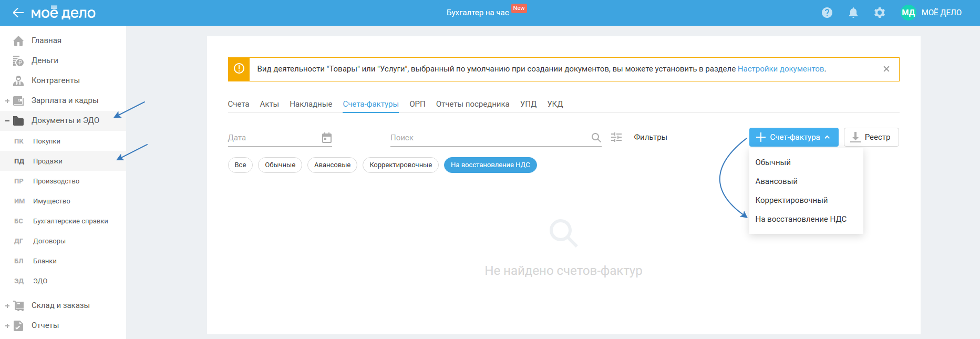Click the "Реестр" download button
This screenshot has height=339, width=980.
pos(871,137)
